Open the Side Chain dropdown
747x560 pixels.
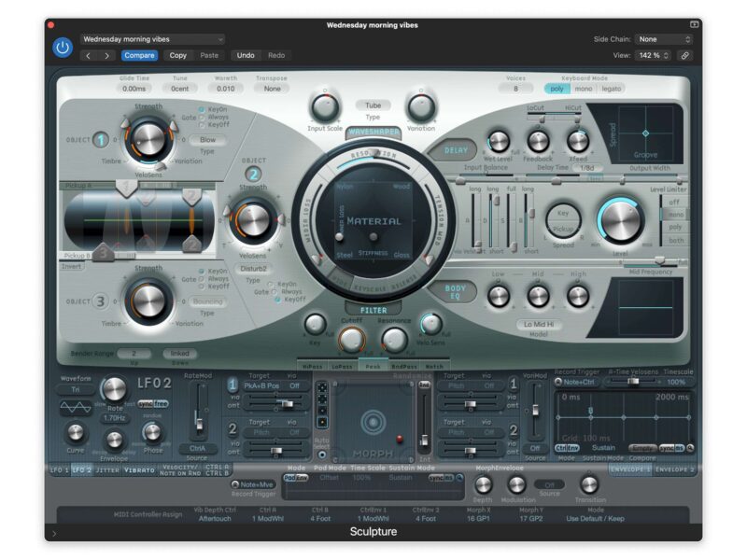(664, 39)
